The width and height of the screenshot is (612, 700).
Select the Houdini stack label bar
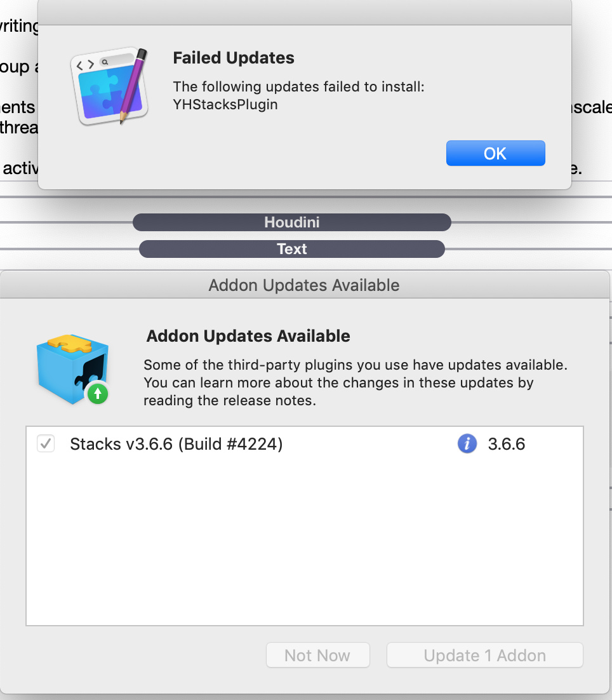pyautogui.click(x=292, y=222)
